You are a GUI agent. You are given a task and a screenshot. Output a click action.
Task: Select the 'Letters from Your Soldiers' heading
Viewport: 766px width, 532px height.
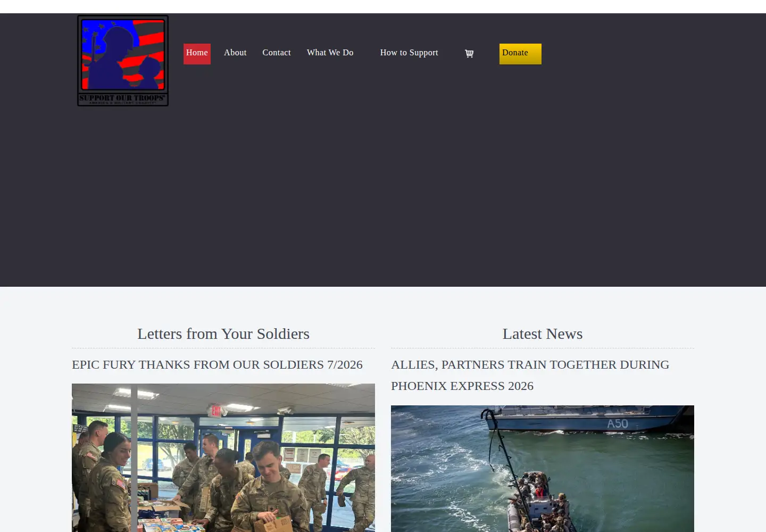pyautogui.click(x=223, y=334)
